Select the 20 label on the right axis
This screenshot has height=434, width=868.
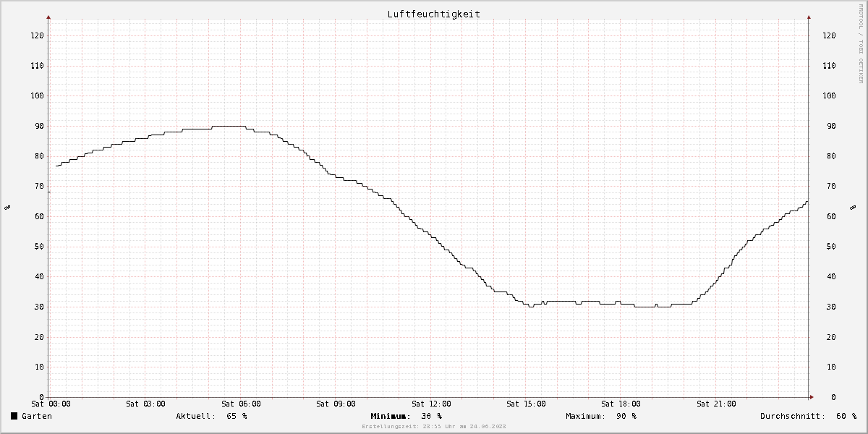coord(832,337)
